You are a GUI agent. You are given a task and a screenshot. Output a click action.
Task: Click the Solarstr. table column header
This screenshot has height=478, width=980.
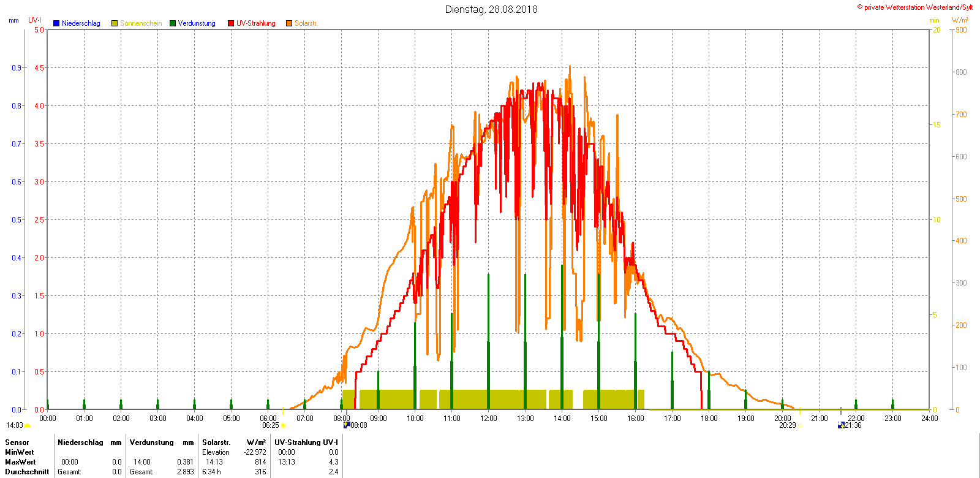(216, 442)
